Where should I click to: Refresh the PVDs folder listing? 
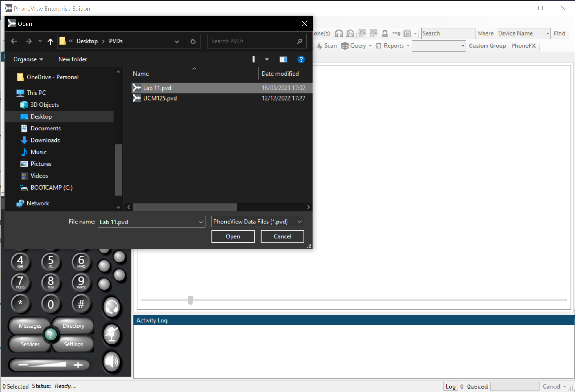[193, 41]
